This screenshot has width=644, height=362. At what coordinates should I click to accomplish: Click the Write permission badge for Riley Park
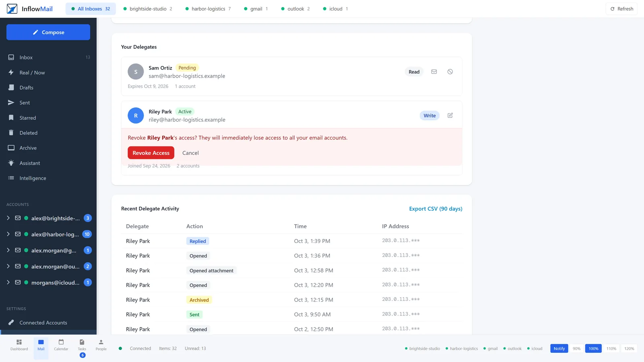429,115
